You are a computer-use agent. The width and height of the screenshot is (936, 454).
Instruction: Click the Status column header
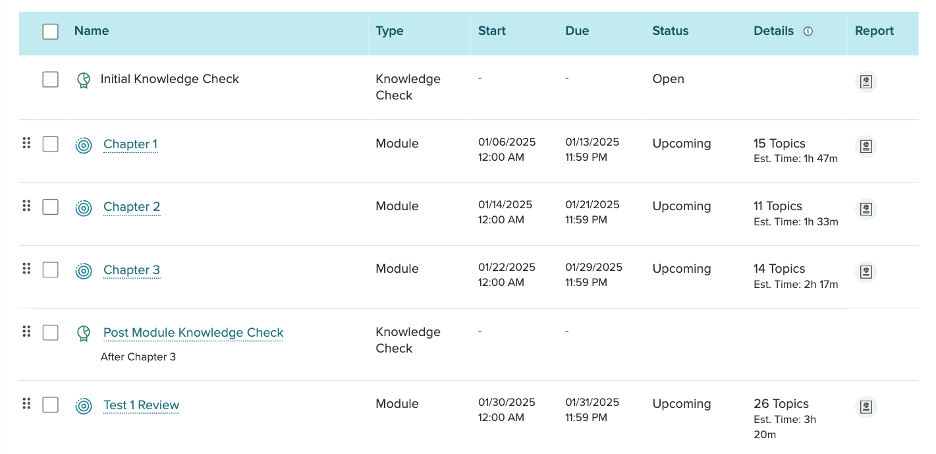(x=670, y=31)
